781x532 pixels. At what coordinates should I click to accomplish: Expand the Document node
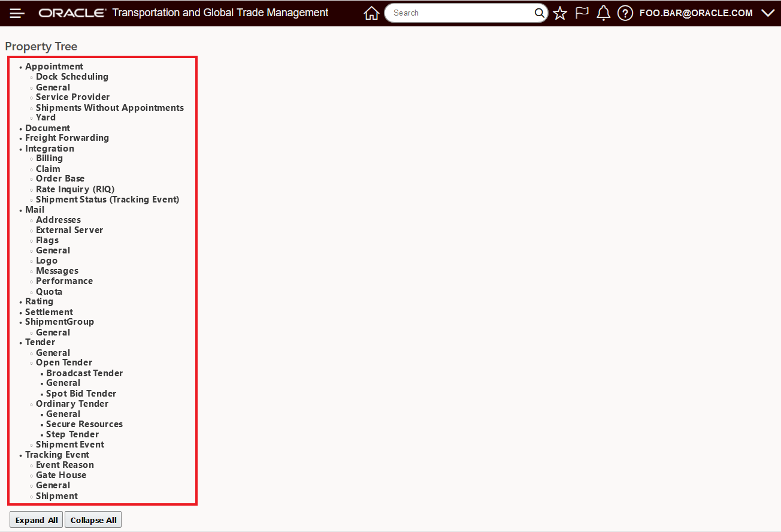pyautogui.click(x=47, y=128)
